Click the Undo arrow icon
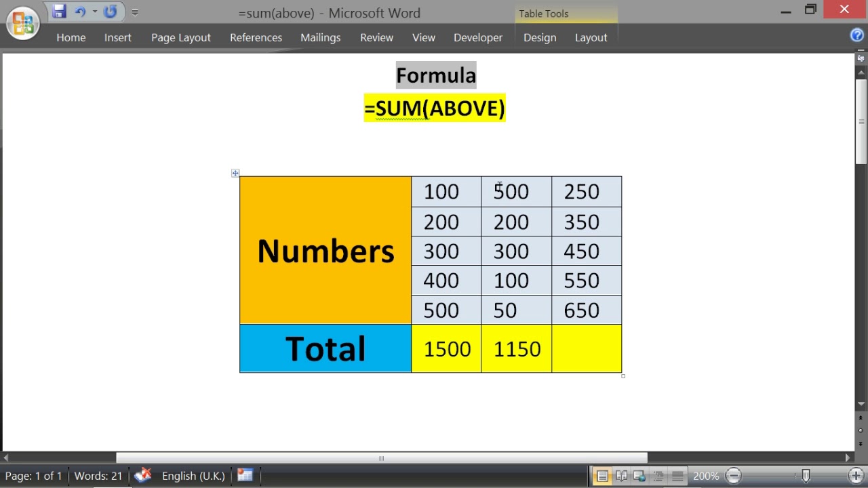The height and width of the screenshot is (488, 868). [80, 12]
